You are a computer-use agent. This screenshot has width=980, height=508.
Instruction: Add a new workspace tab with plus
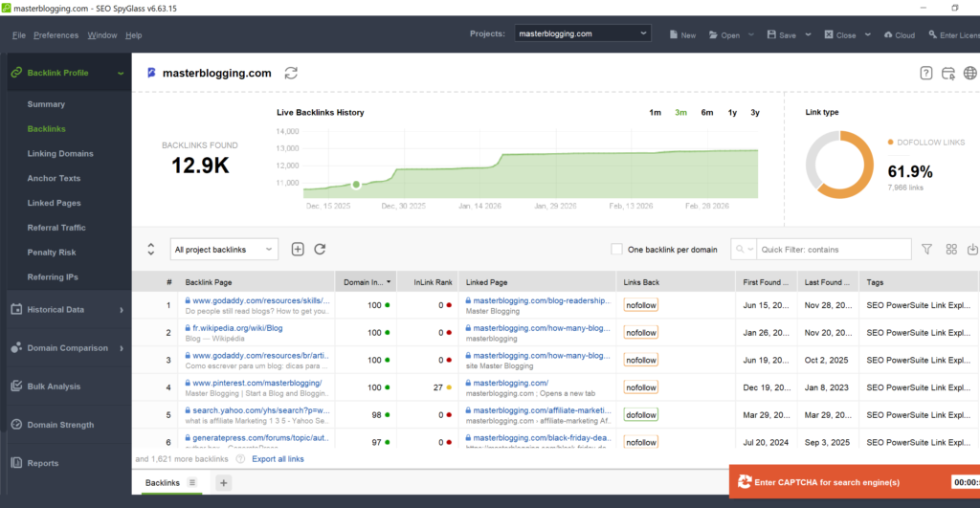223,483
